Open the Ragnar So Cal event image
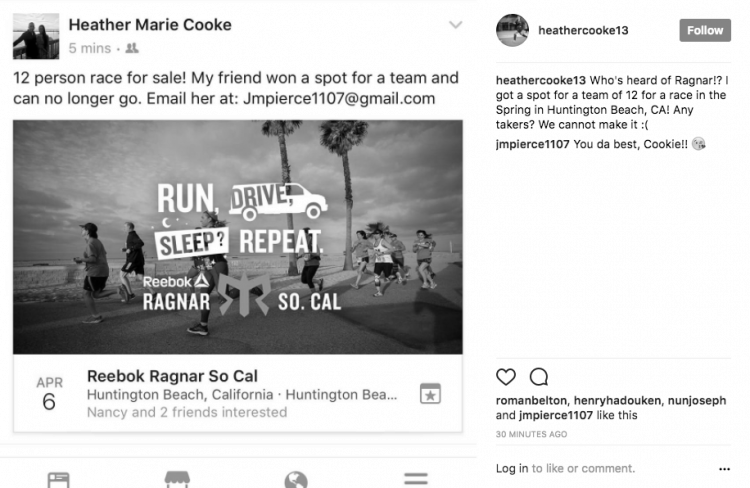 point(238,237)
